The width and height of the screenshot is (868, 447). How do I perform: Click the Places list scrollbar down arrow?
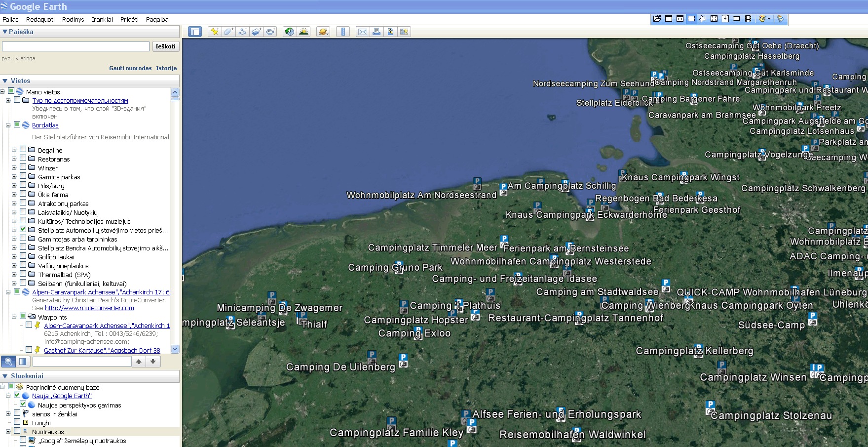(x=175, y=349)
